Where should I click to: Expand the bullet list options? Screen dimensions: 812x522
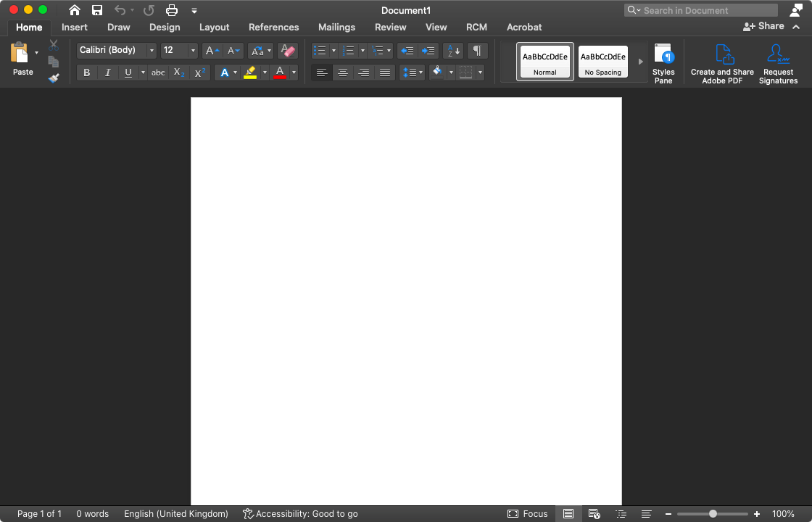pyautogui.click(x=333, y=51)
